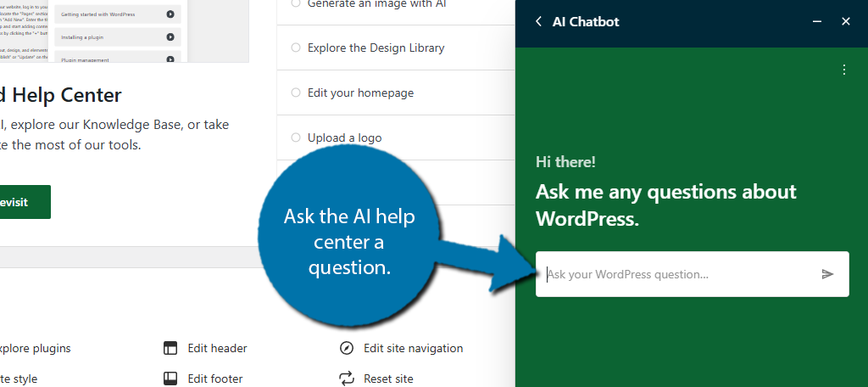Open Edit your homepage link
This screenshot has height=387, width=868.
click(360, 93)
